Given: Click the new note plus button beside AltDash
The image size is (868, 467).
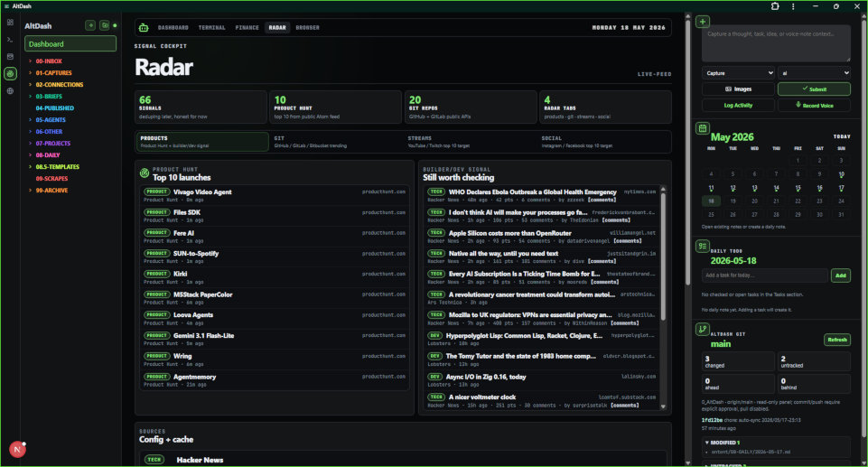Looking at the screenshot, I should pyautogui.click(x=90, y=25).
